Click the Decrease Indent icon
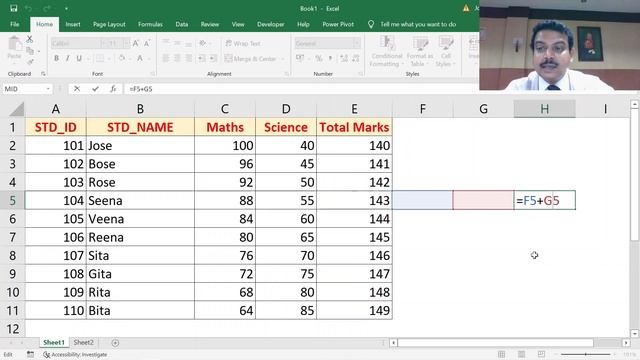Image resolution: width=640 pixels, height=360 pixels. pos(202,58)
